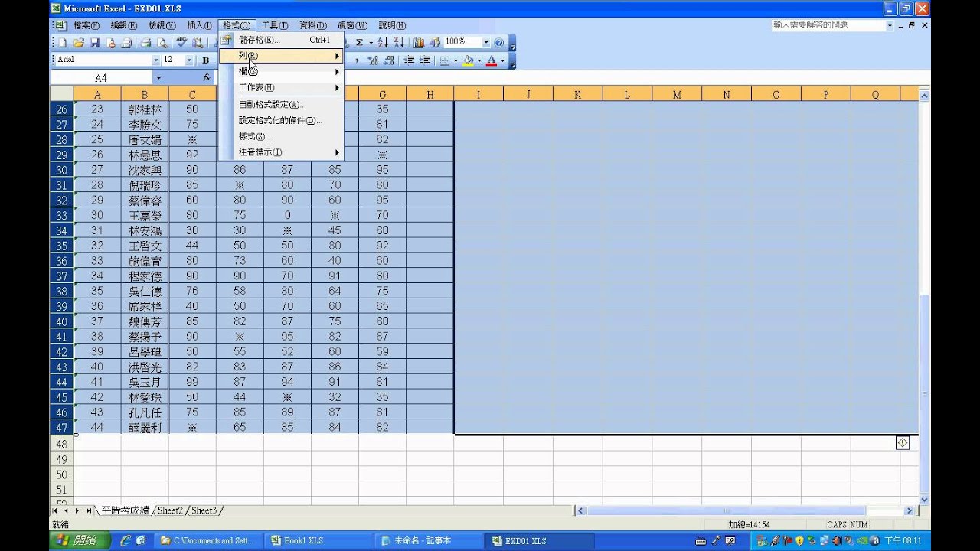This screenshot has height=551, width=980.
Task: Click the horizontal scrollbar right arrow
Action: [x=910, y=510]
